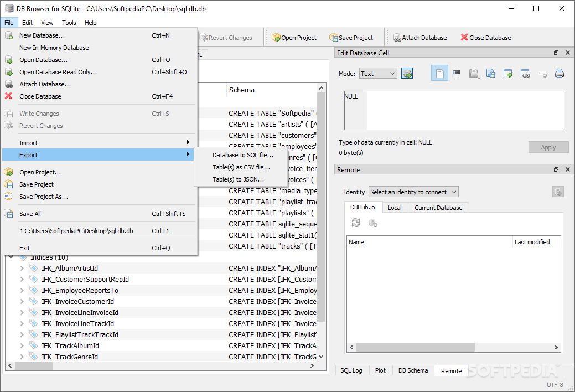The height and width of the screenshot is (392, 575).
Task: Click Save Project in the toolbar
Action: coord(351,38)
